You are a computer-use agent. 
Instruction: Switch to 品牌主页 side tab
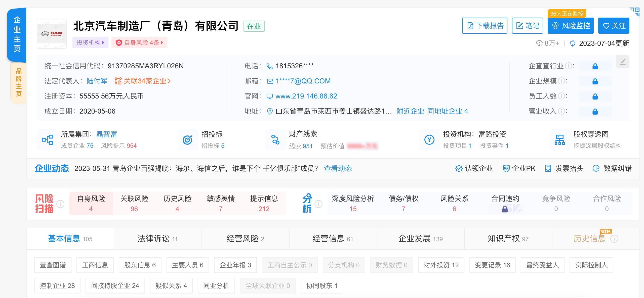pyautogui.click(x=19, y=82)
